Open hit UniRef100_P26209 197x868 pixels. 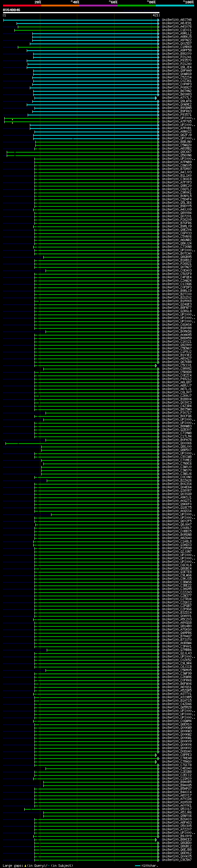(x=177, y=220)
